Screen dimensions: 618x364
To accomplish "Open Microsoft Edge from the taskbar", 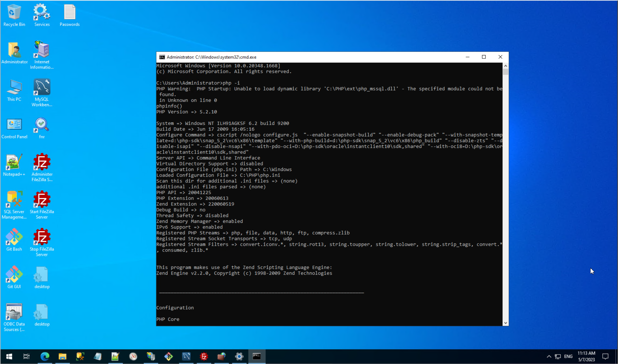I will click(x=45, y=357).
